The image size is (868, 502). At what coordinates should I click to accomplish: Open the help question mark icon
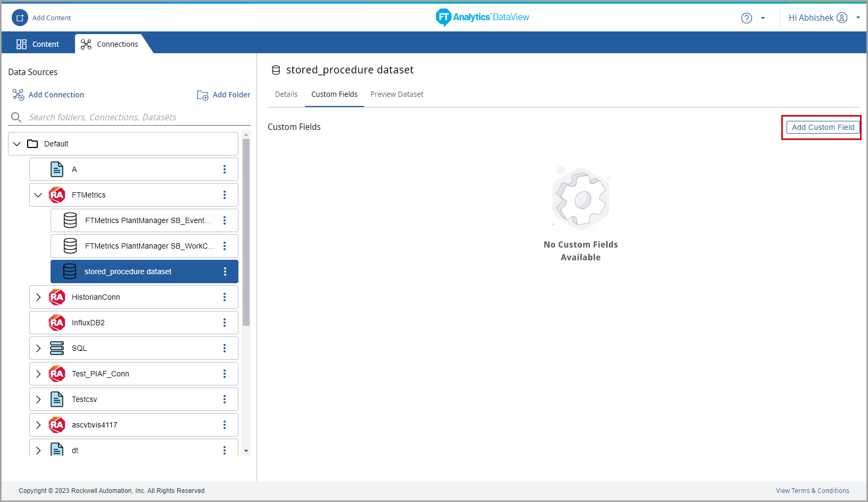pos(746,18)
